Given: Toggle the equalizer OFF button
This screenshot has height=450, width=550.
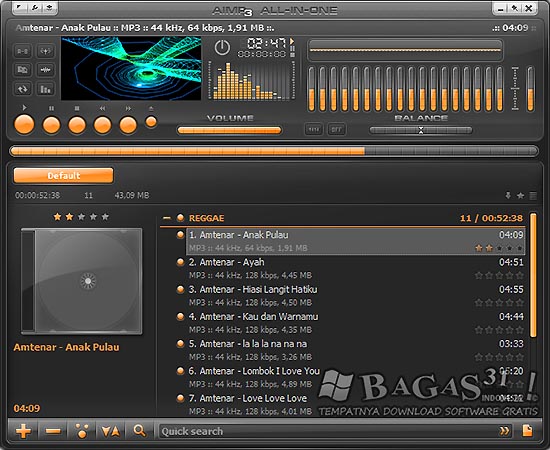Looking at the screenshot, I should pos(336,129).
